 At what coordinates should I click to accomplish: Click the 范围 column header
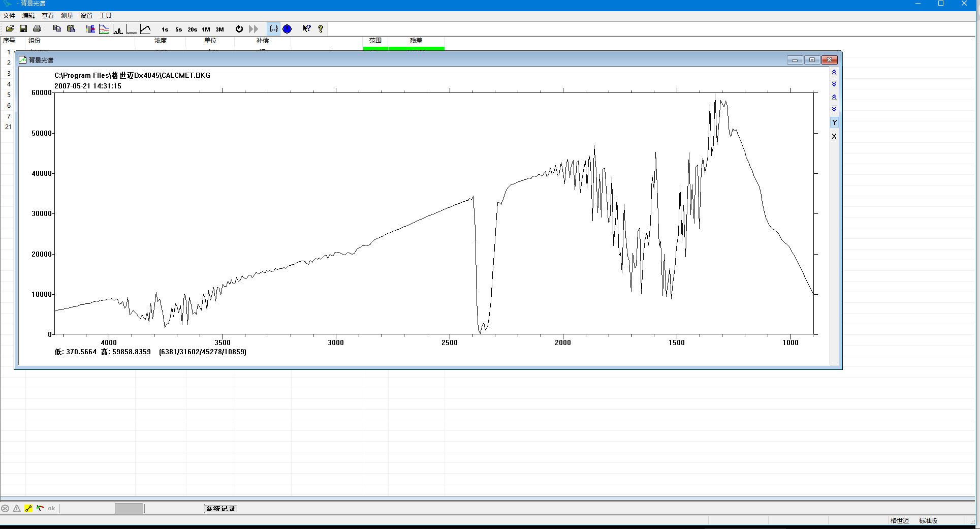[x=375, y=41]
